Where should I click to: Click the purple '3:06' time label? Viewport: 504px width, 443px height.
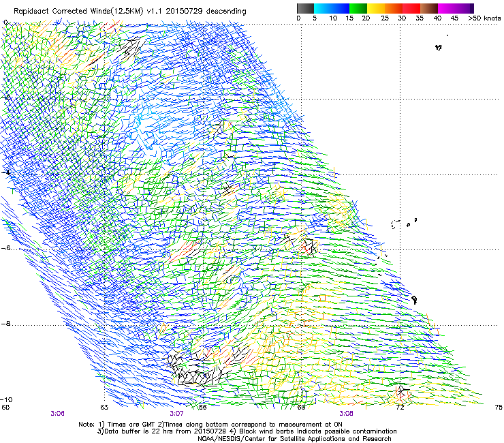tap(57, 414)
